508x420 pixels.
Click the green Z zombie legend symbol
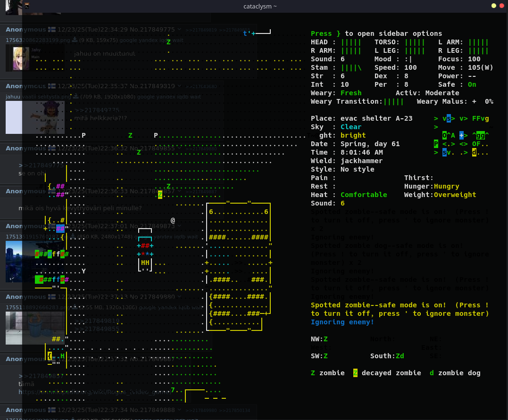(313, 373)
